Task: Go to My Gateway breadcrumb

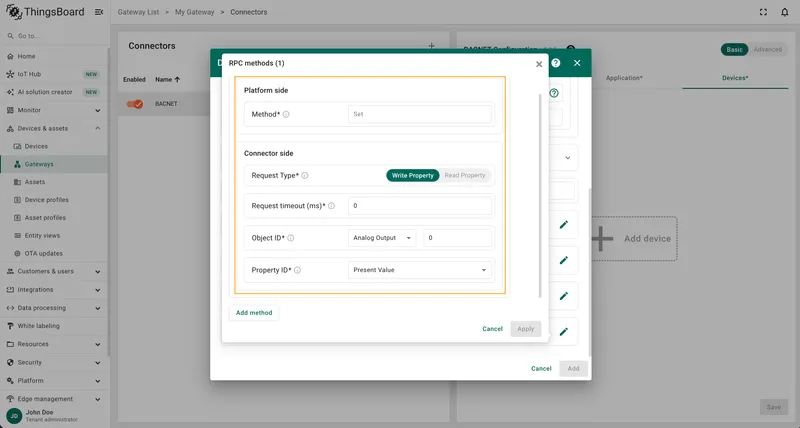Action: tap(194, 12)
